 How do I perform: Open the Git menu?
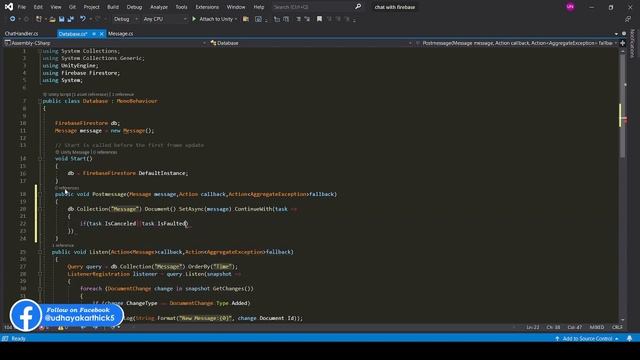pyautogui.click(x=72, y=7)
